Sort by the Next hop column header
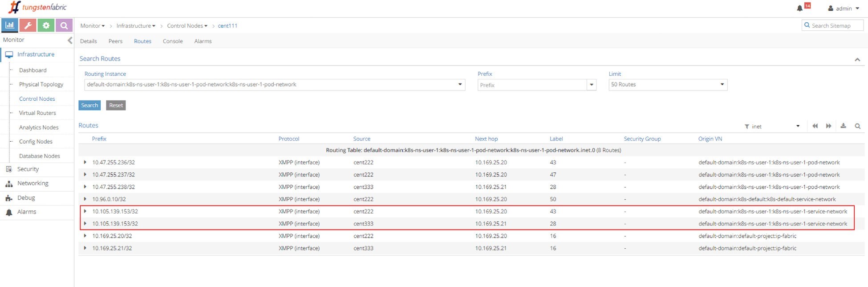The height and width of the screenshot is (287, 868). coord(486,139)
